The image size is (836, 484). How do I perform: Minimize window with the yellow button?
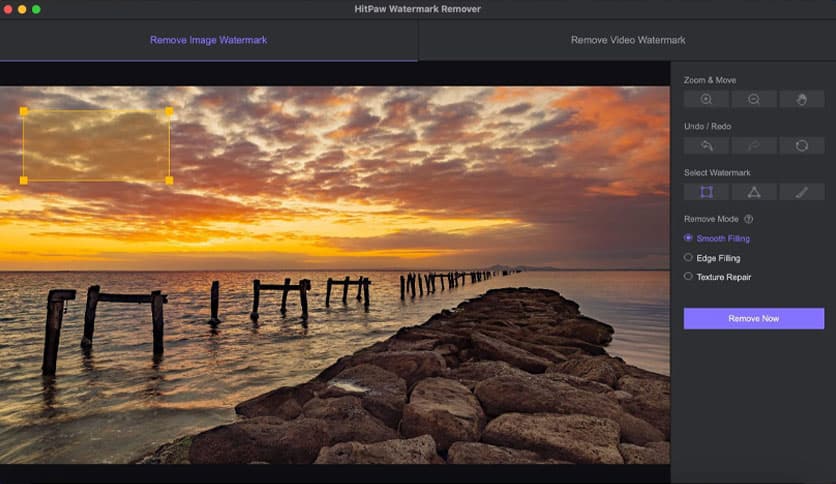[22, 9]
